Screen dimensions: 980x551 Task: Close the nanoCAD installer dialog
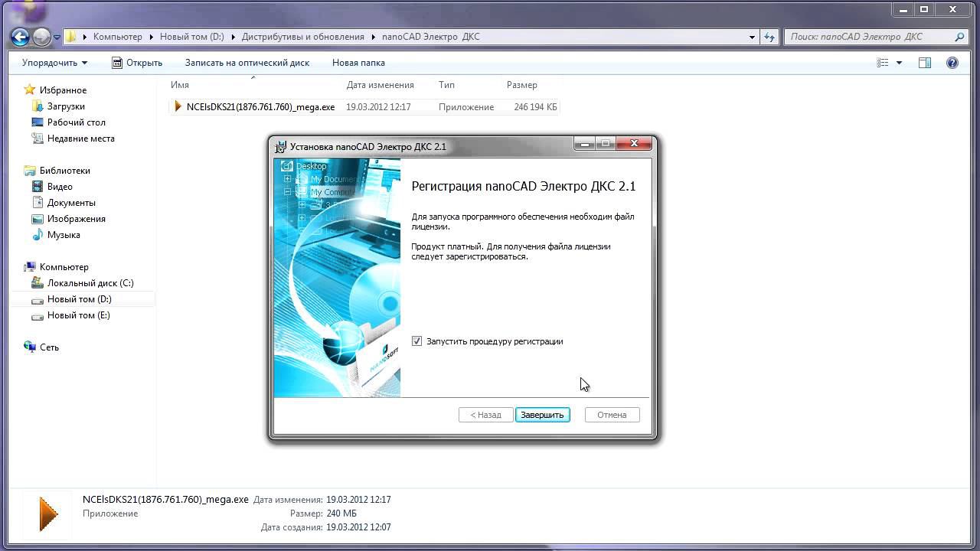point(635,145)
